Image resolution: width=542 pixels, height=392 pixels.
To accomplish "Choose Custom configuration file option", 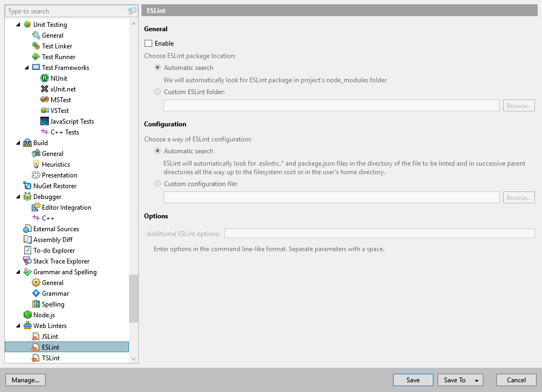I will 158,183.
